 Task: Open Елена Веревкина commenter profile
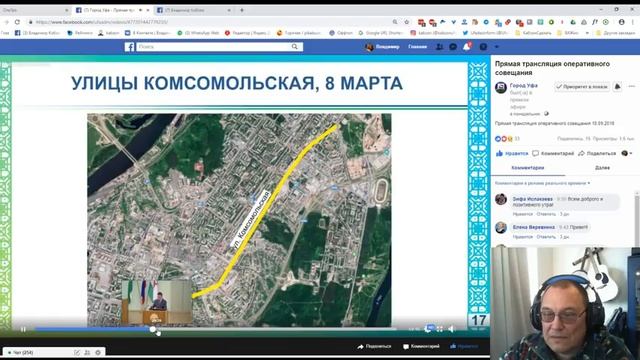pyautogui.click(x=534, y=227)
